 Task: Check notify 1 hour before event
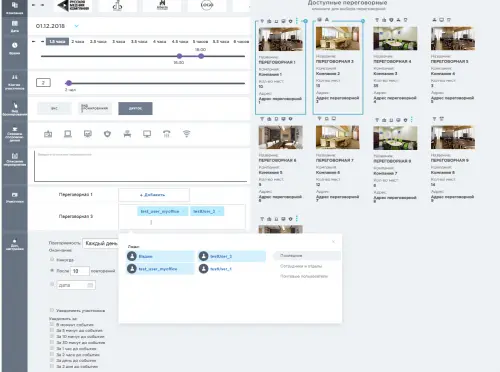tap(52, 348)
